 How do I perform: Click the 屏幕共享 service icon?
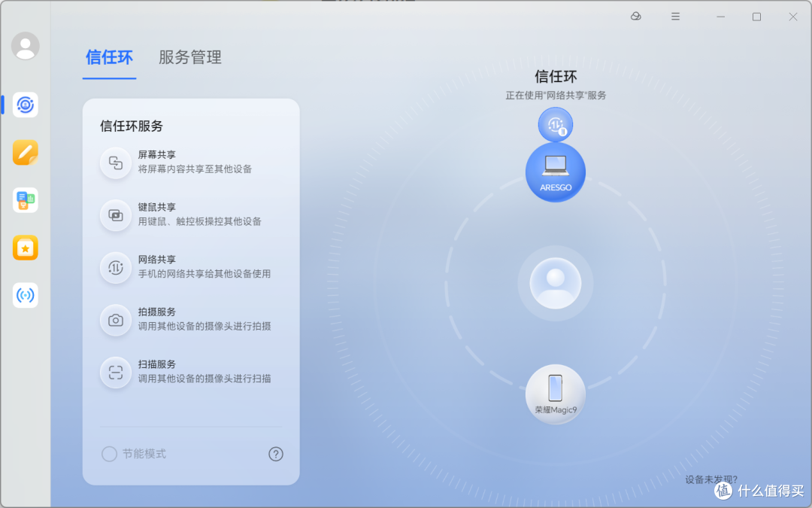(116, 163)
